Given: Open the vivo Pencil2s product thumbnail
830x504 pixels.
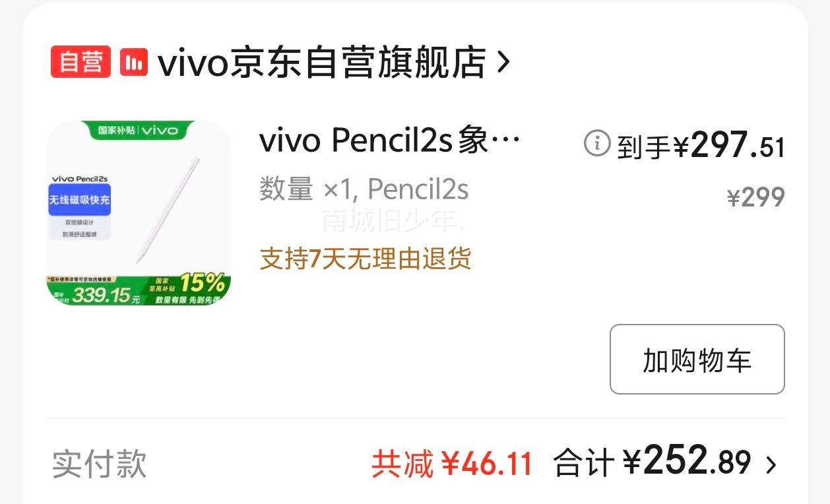Looking at the screenshot, I should coord(139,213).
